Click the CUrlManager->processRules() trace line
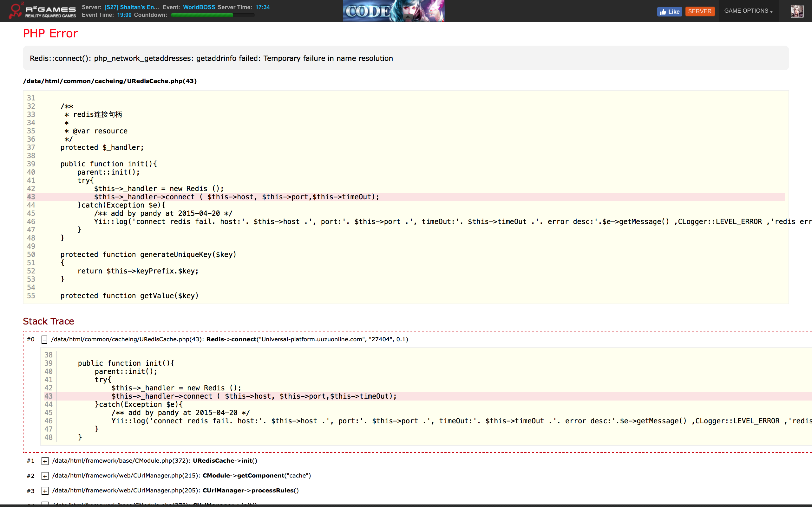This screenshot has width=812, height=507. pos(250,491)
